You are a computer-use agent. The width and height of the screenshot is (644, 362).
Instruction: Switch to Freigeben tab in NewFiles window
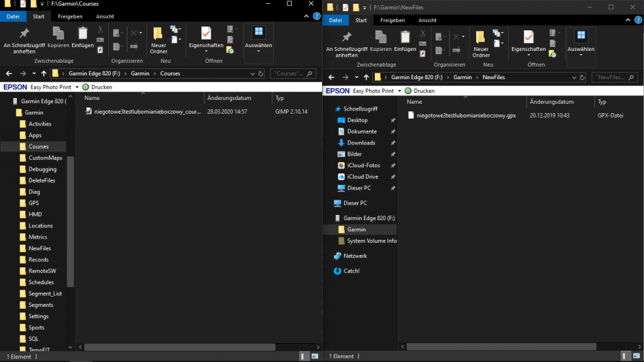[x=392, y=20]
